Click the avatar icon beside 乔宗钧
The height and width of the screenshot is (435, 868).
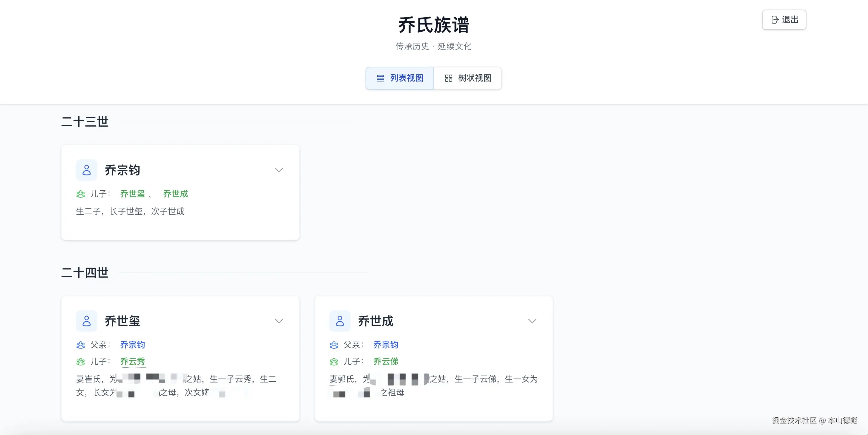coord(87,170)
